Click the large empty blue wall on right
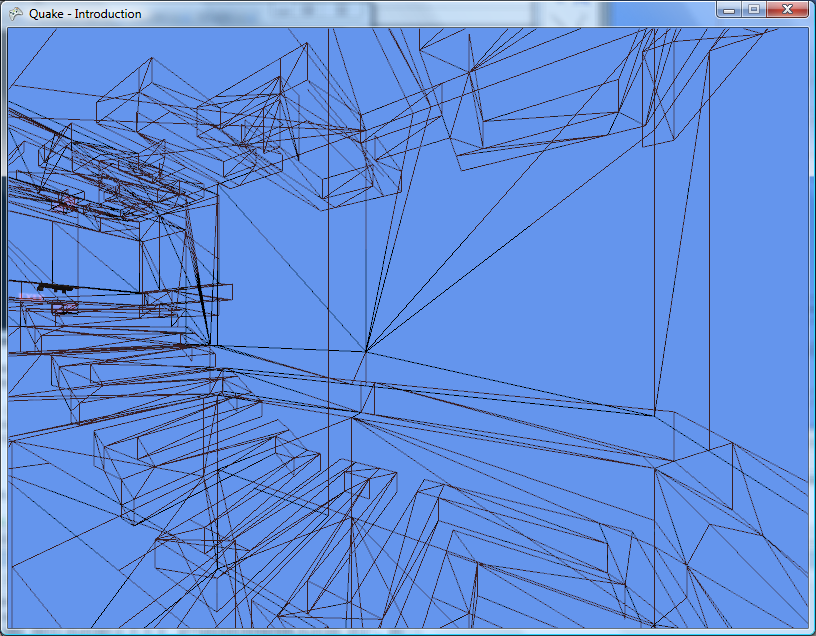 (x=540, y=250)
